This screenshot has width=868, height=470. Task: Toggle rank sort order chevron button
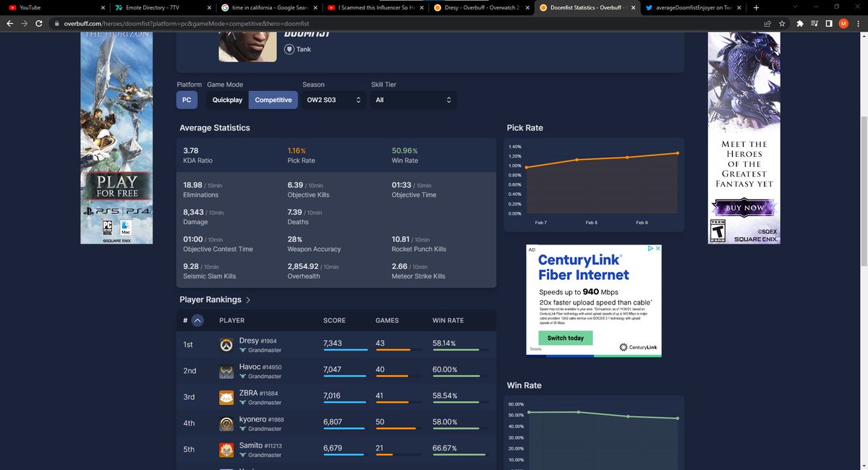[197, 320]
